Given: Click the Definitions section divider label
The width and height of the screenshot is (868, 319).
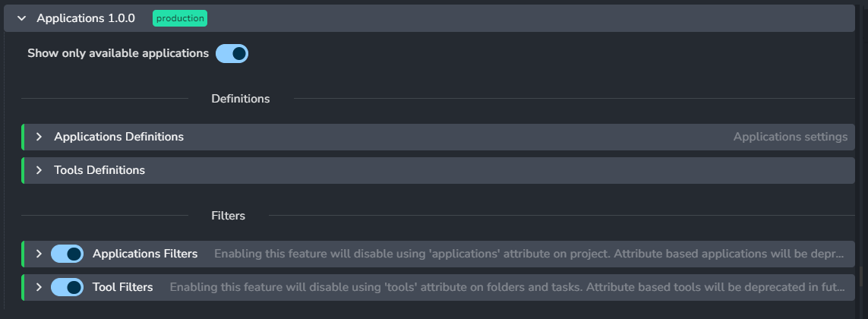Looking at the screenshot, I should click(x=241, y=99).
